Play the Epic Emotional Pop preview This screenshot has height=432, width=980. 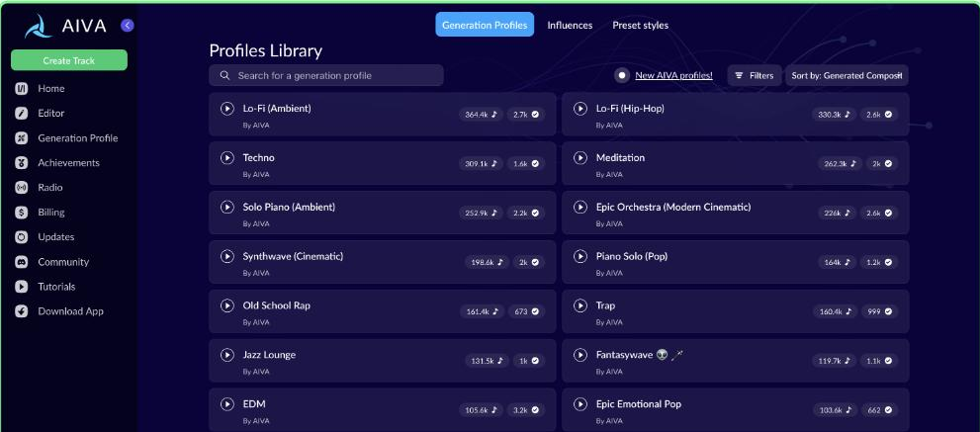click(x=580, y=404)
